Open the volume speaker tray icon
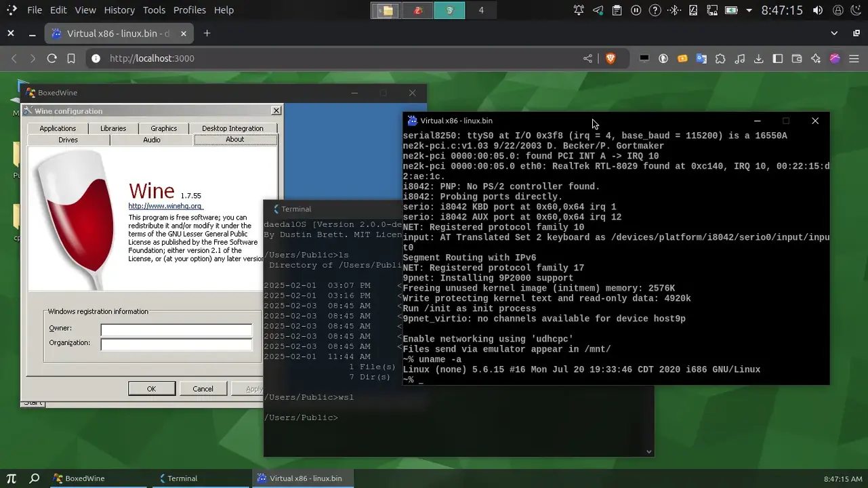868x488 pixels. tap(818, 10)
